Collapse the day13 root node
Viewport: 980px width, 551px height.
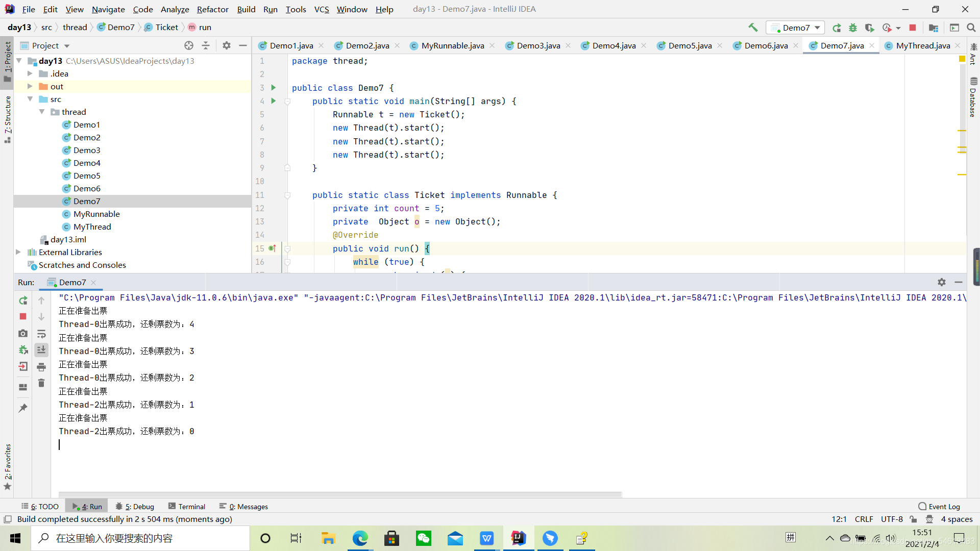tap(19, 61)
